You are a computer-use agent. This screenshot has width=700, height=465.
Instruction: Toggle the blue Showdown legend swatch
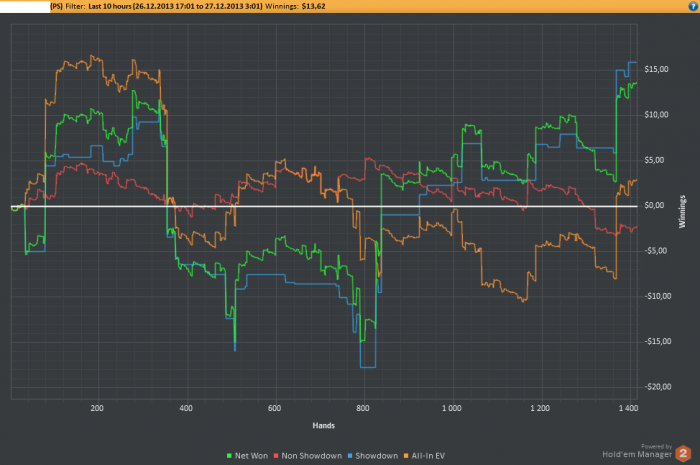click(350, 456)
